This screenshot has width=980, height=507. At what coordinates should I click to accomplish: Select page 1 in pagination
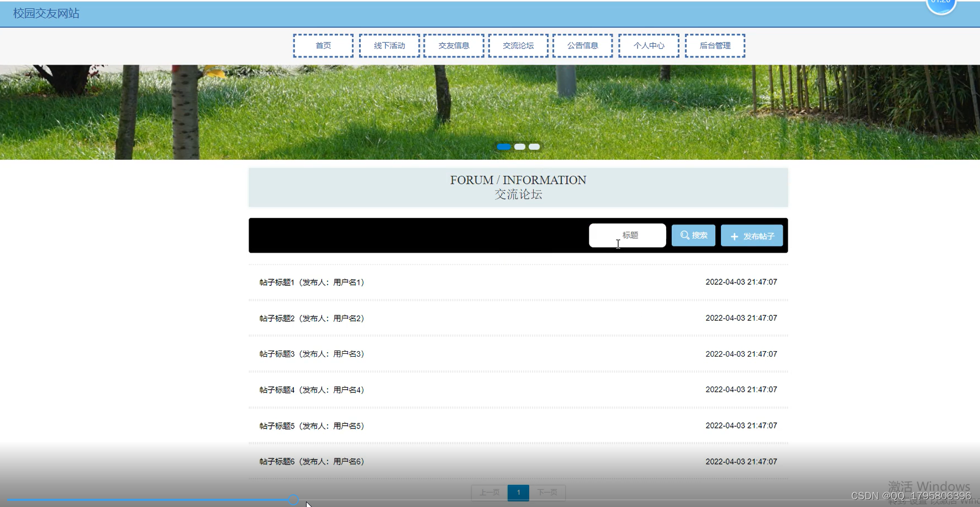click(518, 492)
